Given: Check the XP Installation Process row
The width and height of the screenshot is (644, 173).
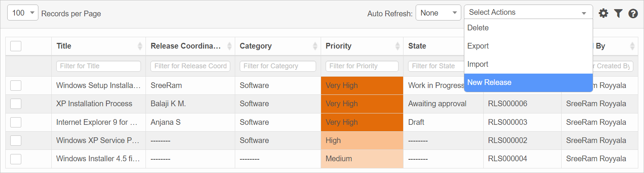Looking at the screenshot, I should (x=16, y=104).
